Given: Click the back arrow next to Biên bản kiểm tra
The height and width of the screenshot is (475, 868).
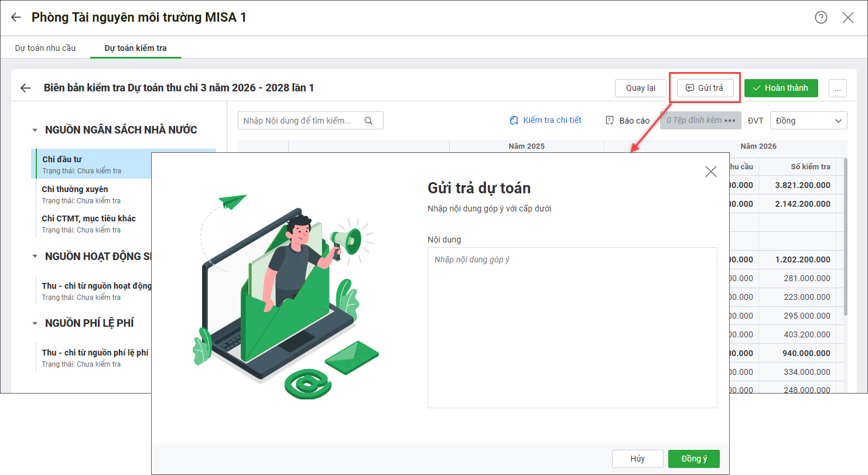Looking at the screenshot, I should point(26,88).
